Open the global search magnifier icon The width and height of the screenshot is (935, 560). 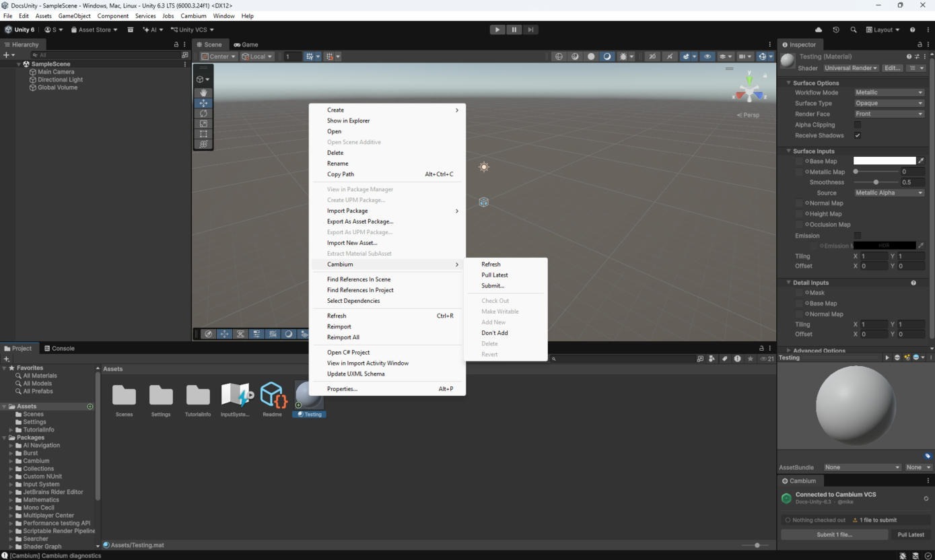[854, 30]
